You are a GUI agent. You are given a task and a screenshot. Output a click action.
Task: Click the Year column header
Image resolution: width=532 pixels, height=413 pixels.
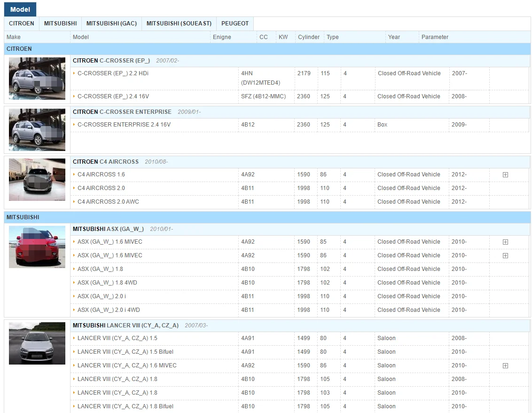point(394,37)
